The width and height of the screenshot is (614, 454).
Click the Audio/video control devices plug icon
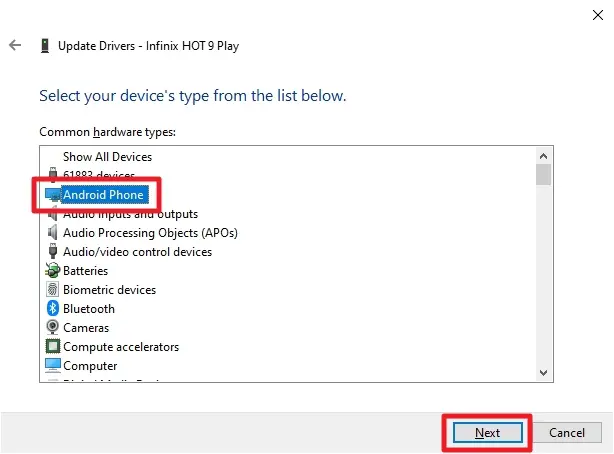52,251
